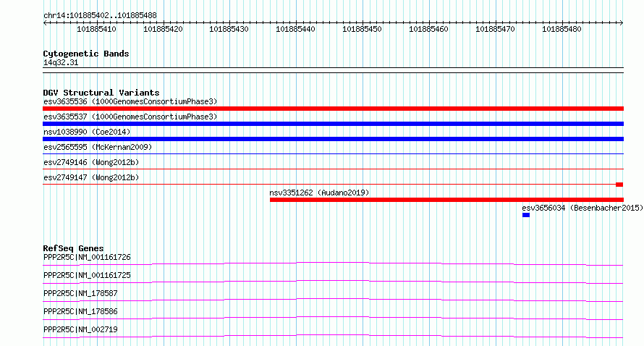This screenshot has height=346, width=644.
Task: Click ruler coordinate 101885410
Action: click(96, 29)
